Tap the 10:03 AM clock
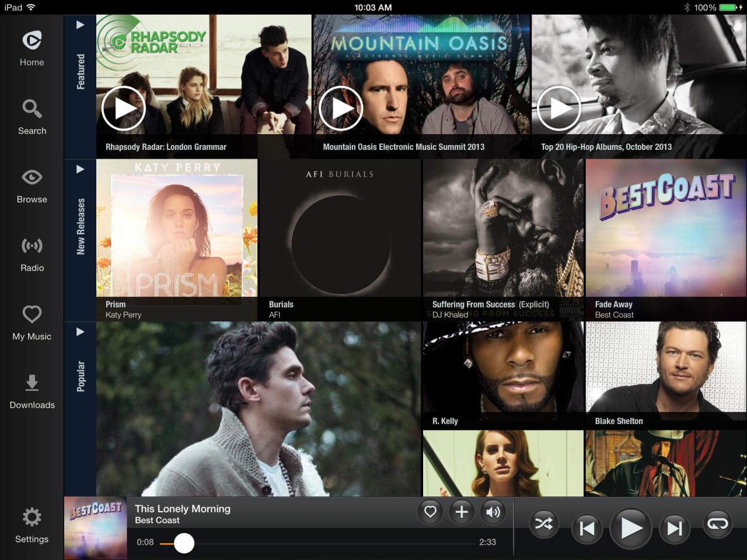 (373, 8)
